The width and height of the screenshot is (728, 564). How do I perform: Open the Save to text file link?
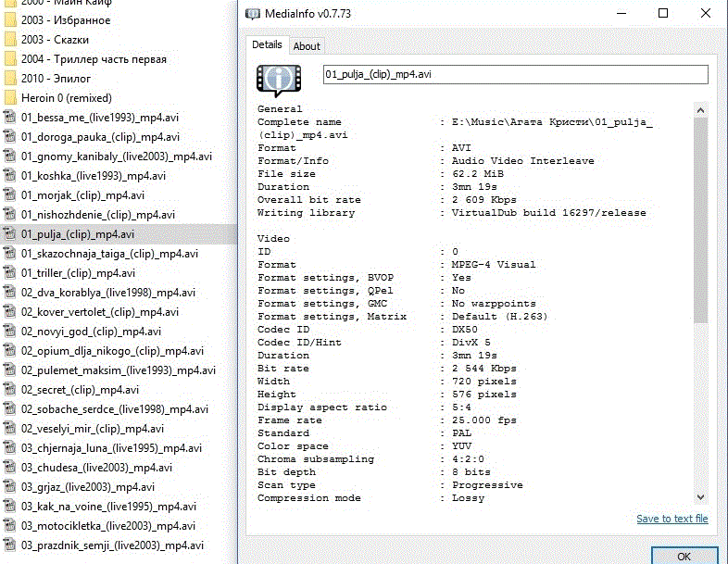[672, 519]
